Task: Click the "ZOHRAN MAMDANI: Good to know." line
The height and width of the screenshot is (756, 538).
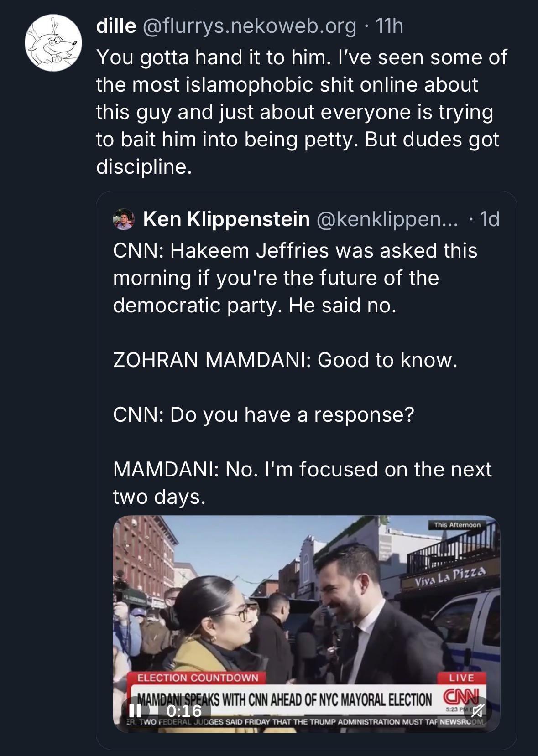Action: click(x=285, y=360)
